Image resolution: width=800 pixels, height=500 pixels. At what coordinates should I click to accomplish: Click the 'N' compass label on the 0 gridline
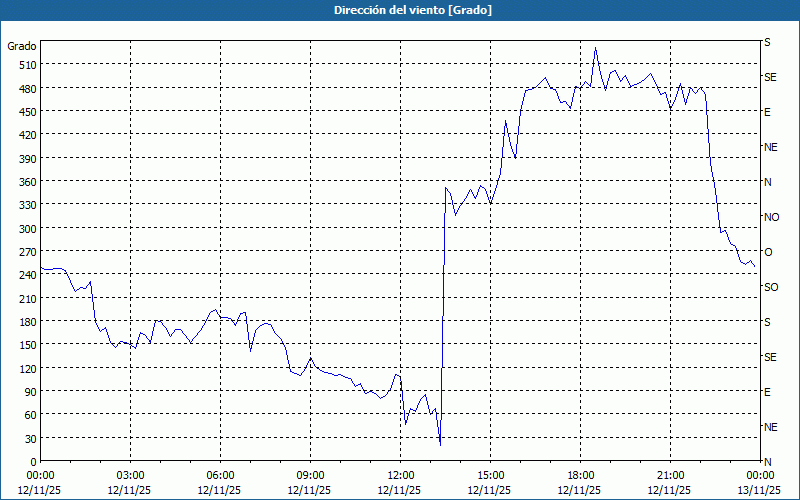(x=768, y=462)
